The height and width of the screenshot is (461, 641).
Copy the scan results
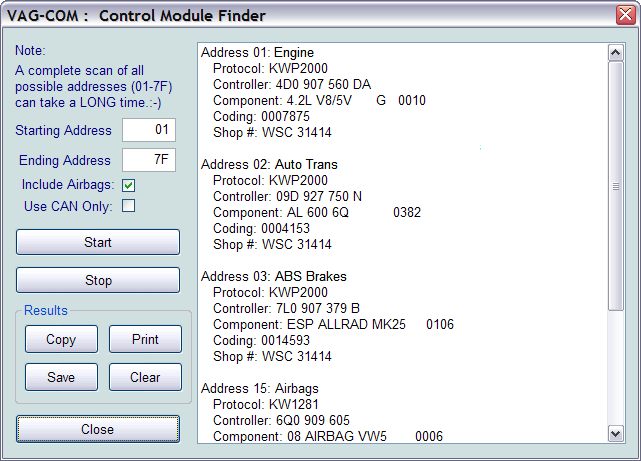point(61,339)
